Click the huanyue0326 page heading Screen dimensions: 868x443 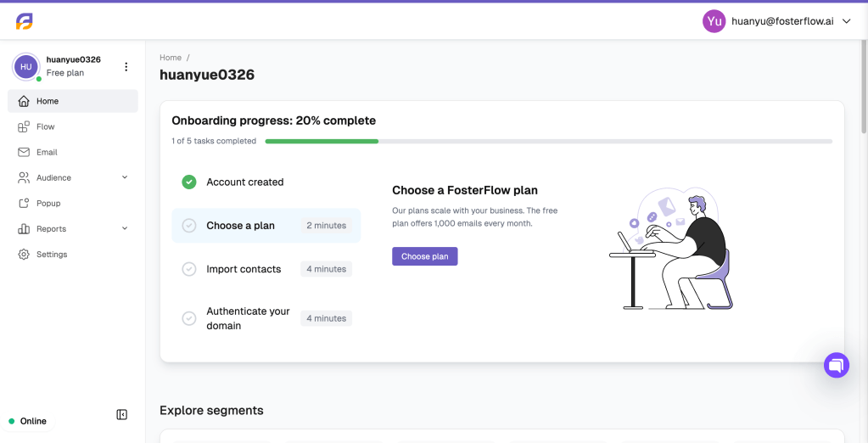(207, 75)
